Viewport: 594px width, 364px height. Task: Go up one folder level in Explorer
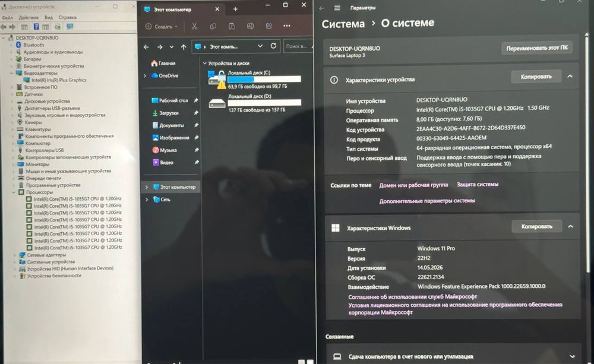pos(184,47)
